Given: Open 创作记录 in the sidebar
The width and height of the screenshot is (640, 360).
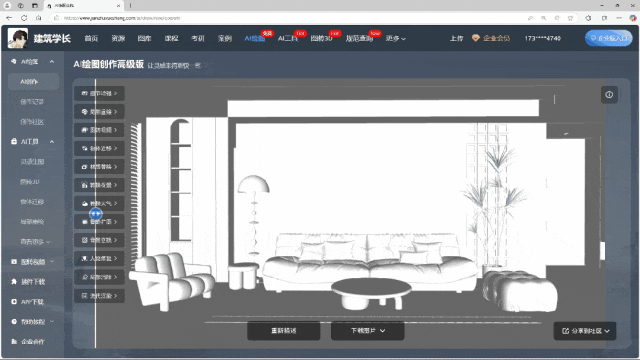Looking at the screenshot, I should pyautogui.click(x=32, y=102).
